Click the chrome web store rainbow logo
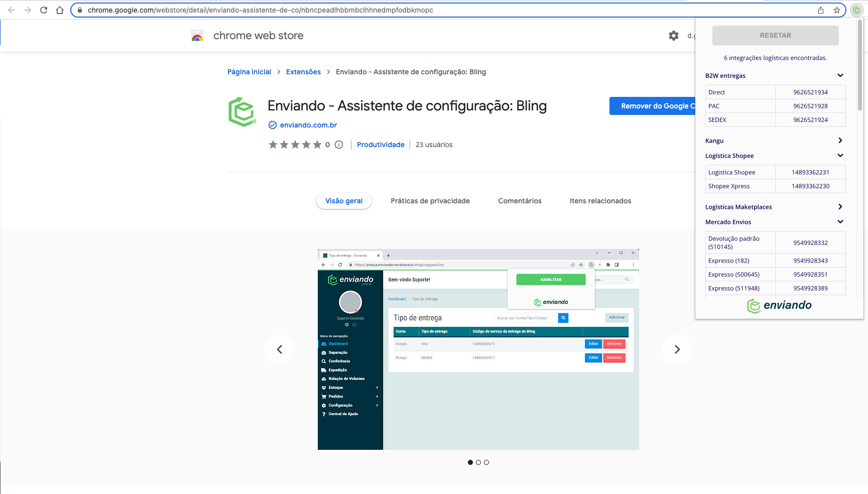Image resolution: width=868 pixels, height=494 pixels. pos(197,36)
